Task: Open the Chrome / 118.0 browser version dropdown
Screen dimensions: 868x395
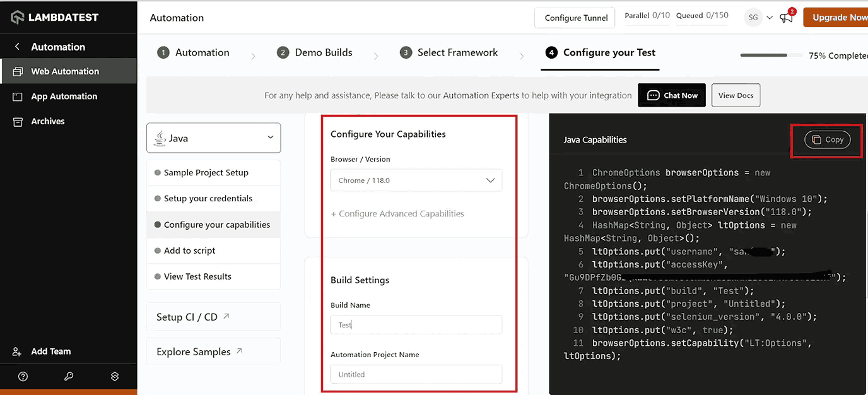Action: point(416,180)
